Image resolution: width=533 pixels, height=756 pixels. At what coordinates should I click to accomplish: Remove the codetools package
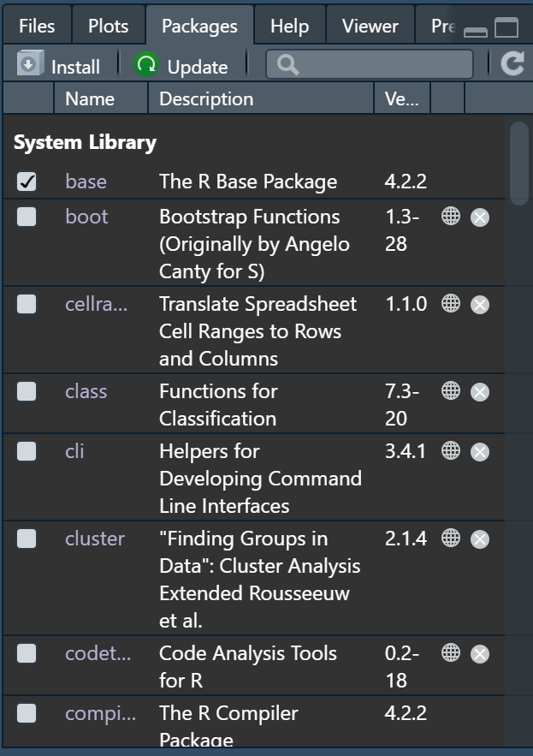479,654
